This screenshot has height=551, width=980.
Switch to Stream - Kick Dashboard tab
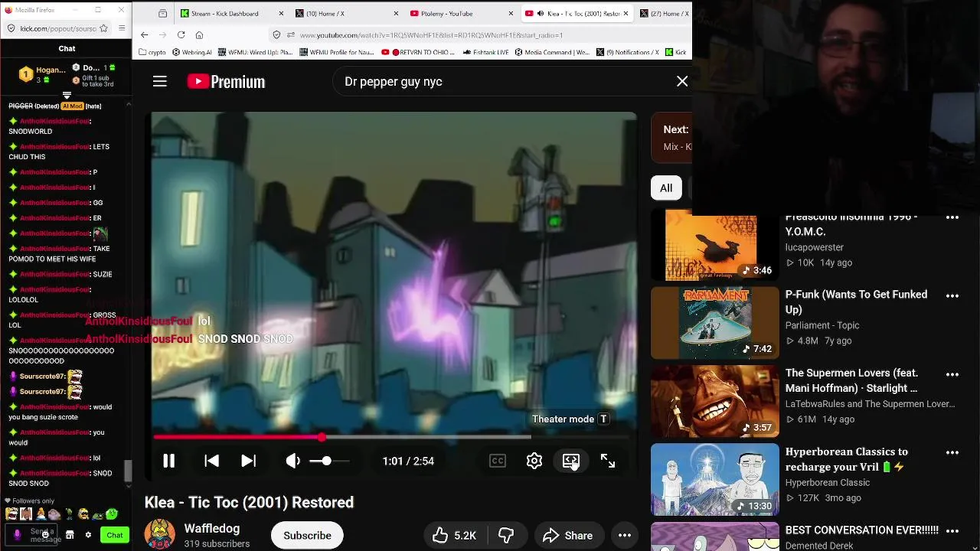point(233,13)
